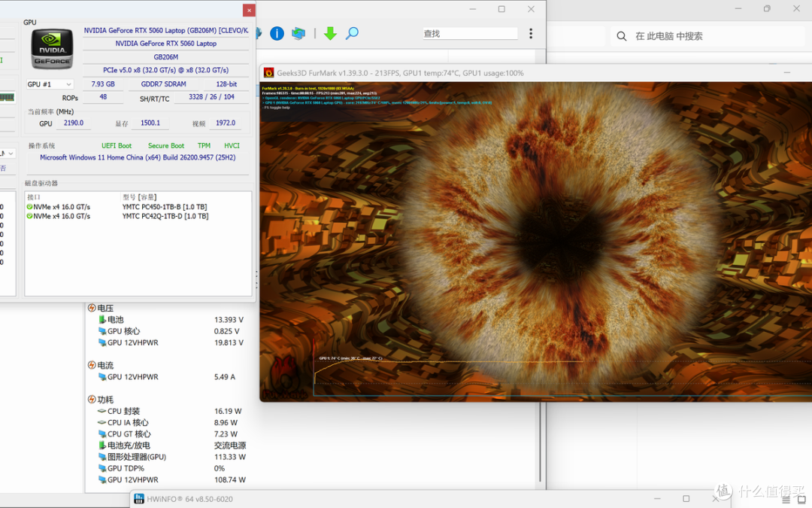Click the green check icon beside YMTC PC450-1TB-B
The image size is (812, 508).
pos(29,207)
